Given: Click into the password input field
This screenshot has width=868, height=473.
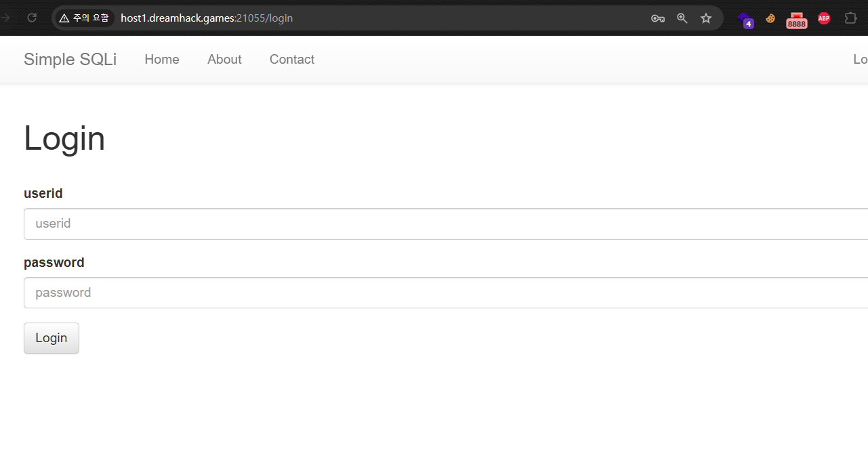Looking at the screenshot, I should tap(440, 293).
